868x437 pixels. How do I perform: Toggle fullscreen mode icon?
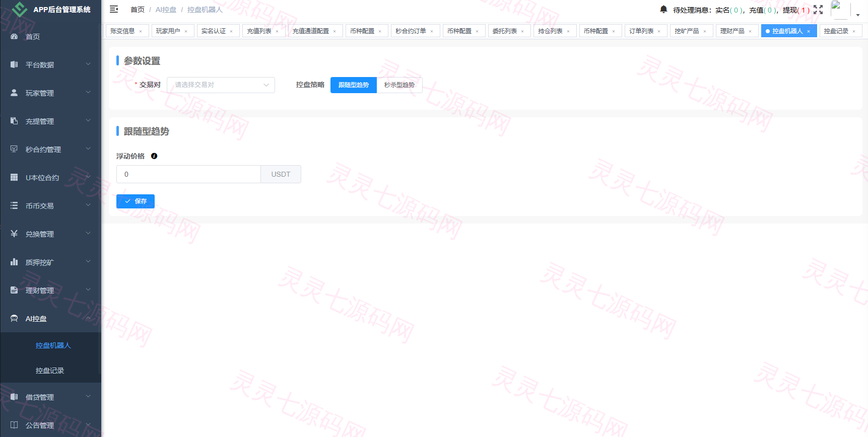[x=818, y=10]
